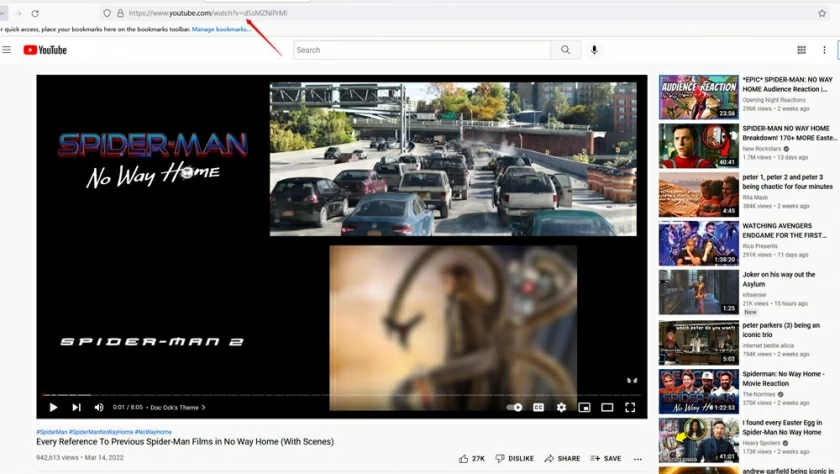Open the Heavy Spoilers channel name
The width and height of the screenshot is (840, 474).
(762, 443)
